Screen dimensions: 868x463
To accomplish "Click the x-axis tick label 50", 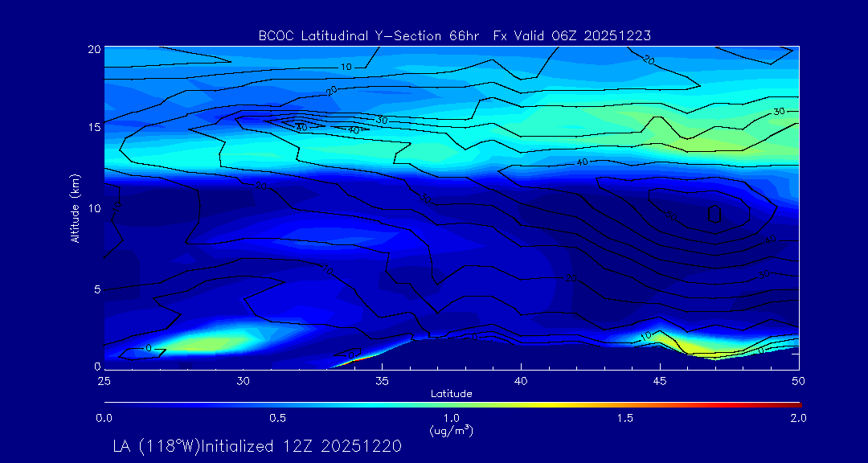I will click(799, 381).
